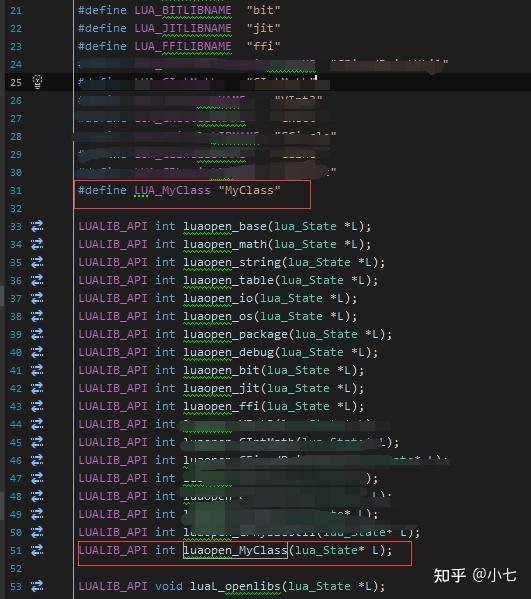Click line number 51 in the gutter
This screenshot has width=531, height=599.
(16, 550)
